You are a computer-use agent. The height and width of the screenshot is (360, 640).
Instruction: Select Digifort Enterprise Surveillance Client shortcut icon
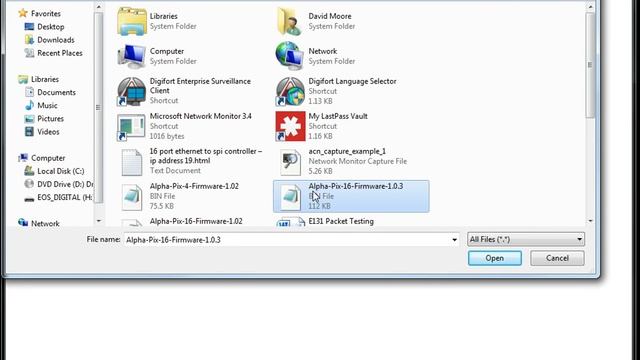click(131, 91)
